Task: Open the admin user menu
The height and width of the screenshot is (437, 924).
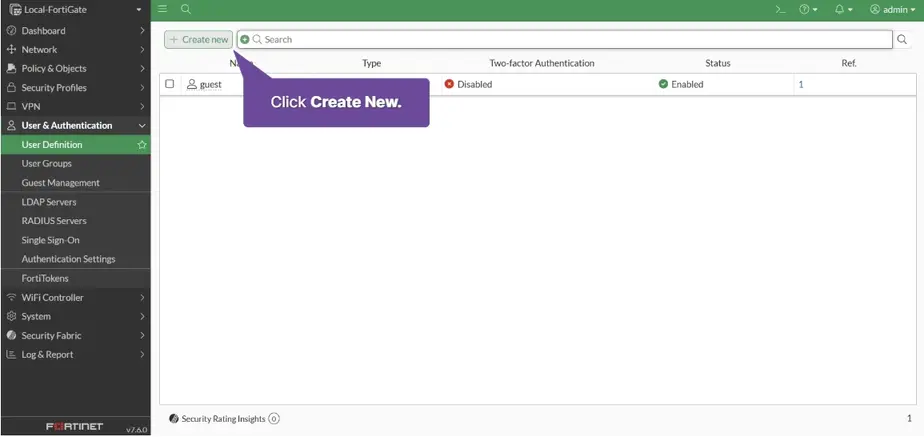Action: (893, 9)
